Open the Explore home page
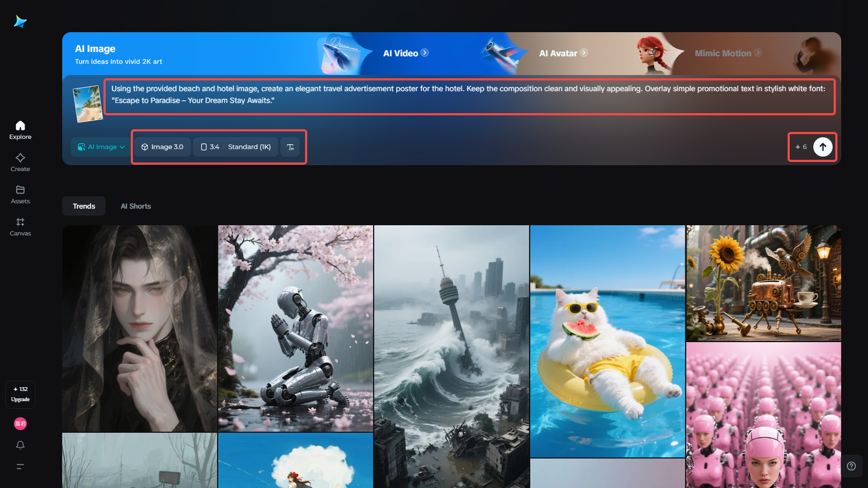 (20, 130)
